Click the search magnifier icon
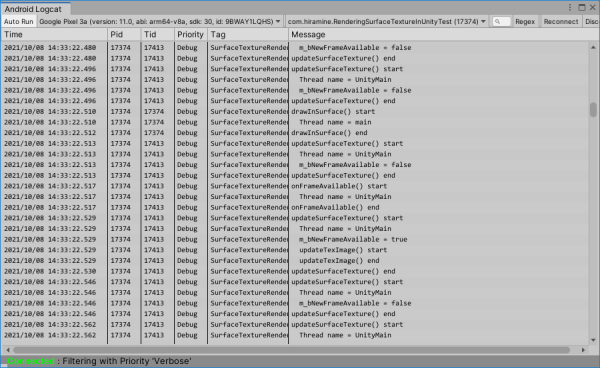The image size is (600, 368). 497,22
